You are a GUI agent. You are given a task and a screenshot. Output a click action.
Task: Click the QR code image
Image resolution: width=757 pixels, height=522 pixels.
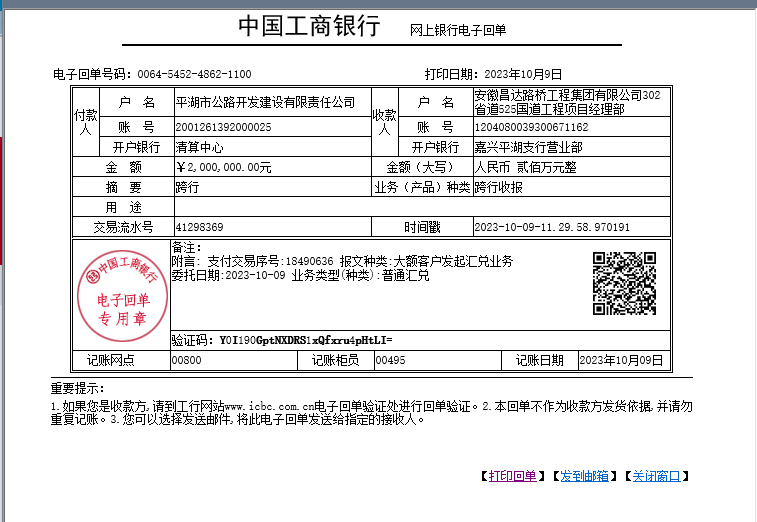pyautogui.click(x=624, y=283)
